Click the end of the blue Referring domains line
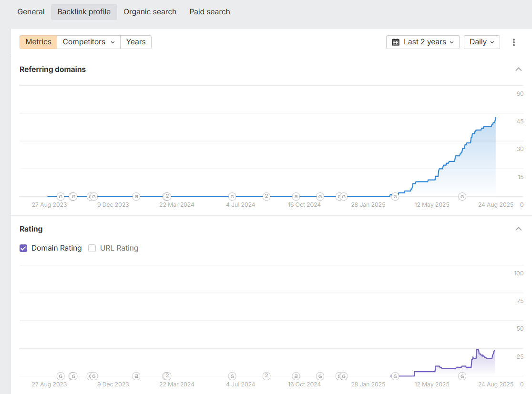This screenshot has width=532, height=394. pos(496,118)
